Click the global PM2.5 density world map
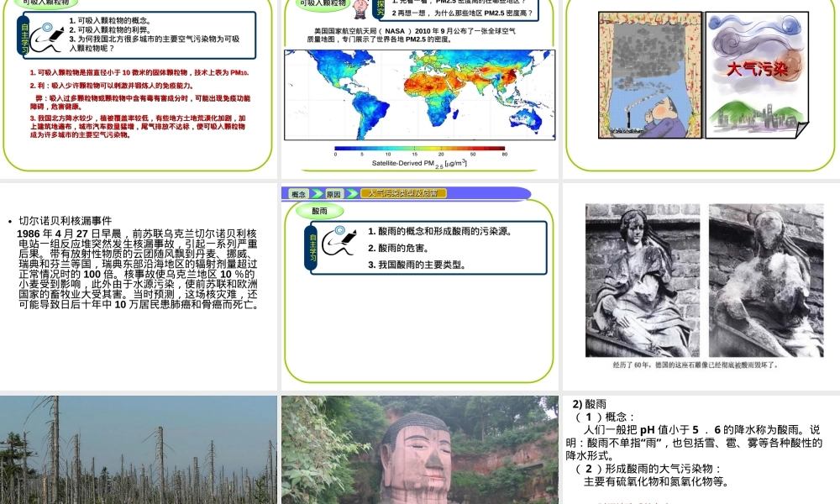 click(x=419, y=95)
